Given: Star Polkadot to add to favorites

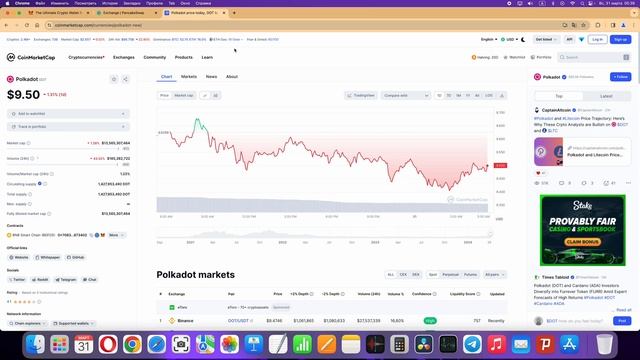Looking at the screenshot, I should coord(114,79).
